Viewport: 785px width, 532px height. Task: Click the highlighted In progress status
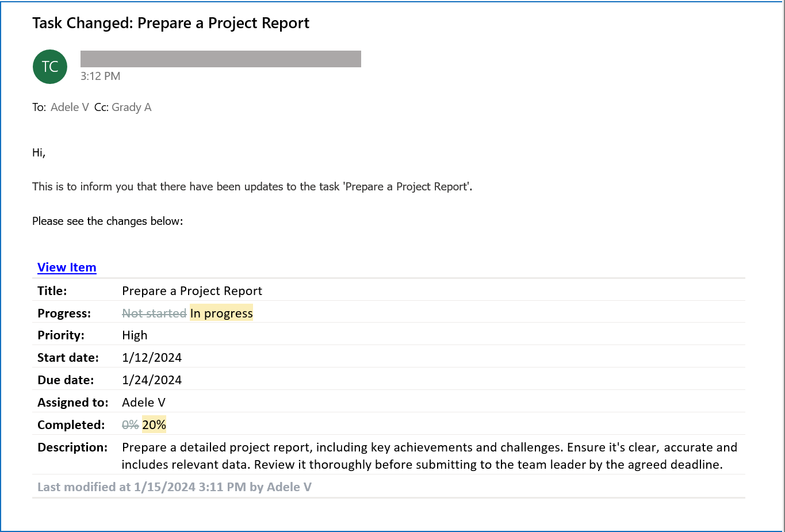tap(221, 313)
